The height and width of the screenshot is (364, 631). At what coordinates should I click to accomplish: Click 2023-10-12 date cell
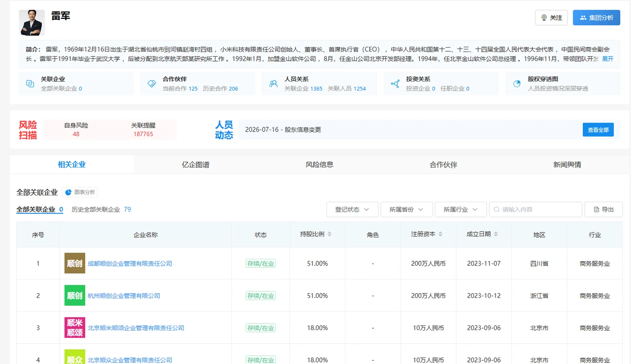pos(484,296)
